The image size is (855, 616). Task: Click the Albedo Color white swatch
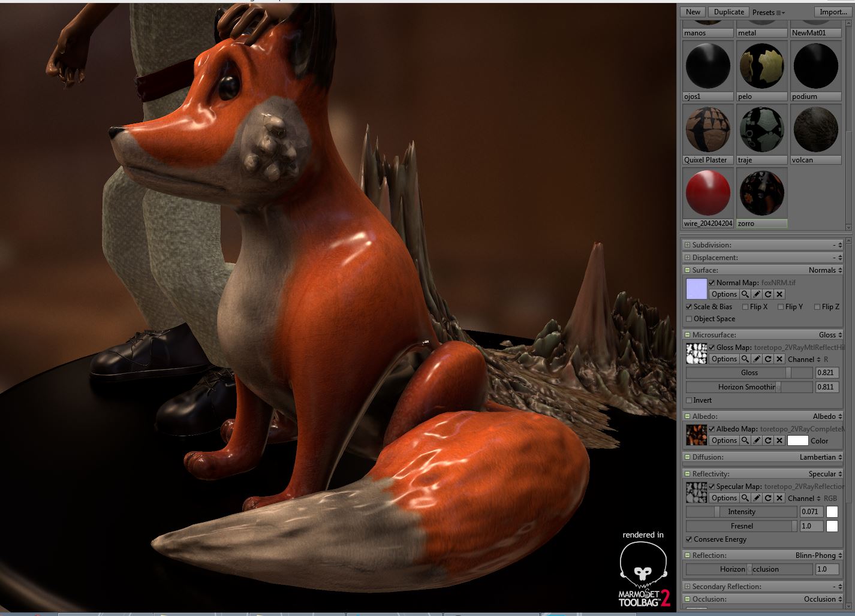[x=797, y=440]
